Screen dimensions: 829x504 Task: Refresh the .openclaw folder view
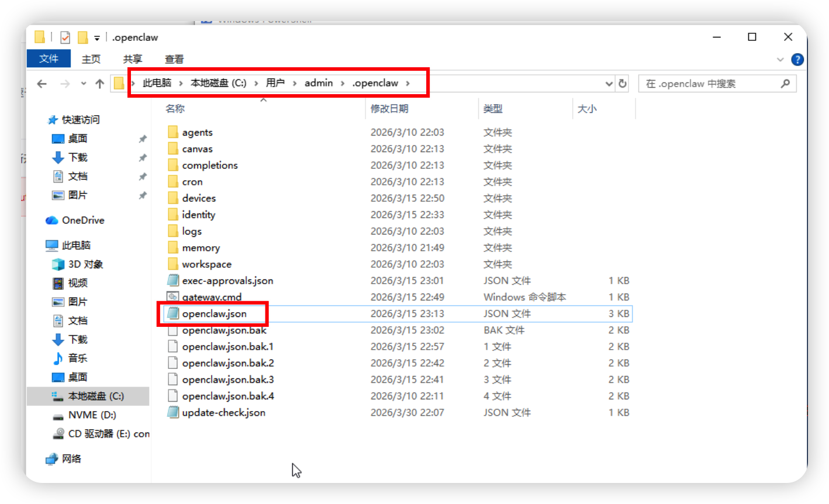621,84
